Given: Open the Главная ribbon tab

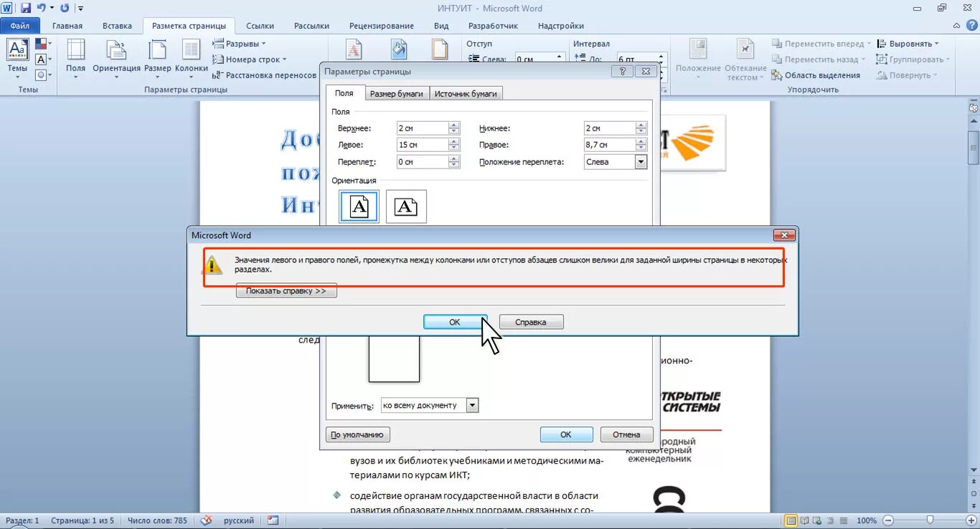Looking at the screenshot, I should 67,26.
